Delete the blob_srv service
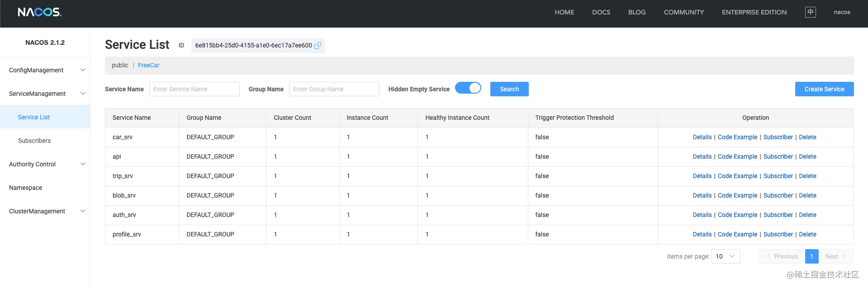This screenshot has width=868, height=288. [x=807, y=195]
